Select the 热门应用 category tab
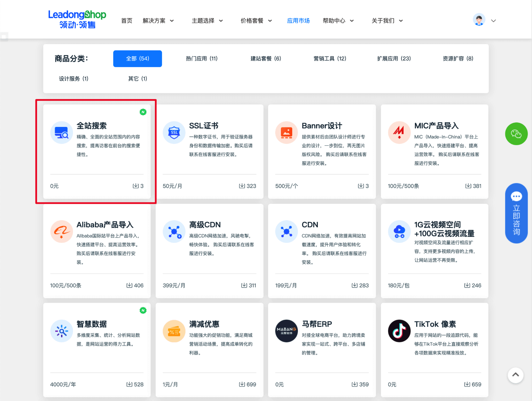 pyautogui.click(x=202, y=59)
